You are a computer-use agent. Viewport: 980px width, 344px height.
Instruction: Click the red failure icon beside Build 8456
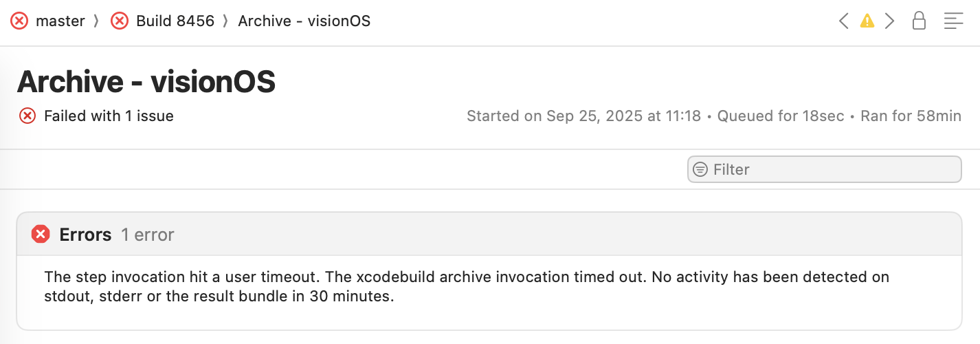click(x=120, y=21)
